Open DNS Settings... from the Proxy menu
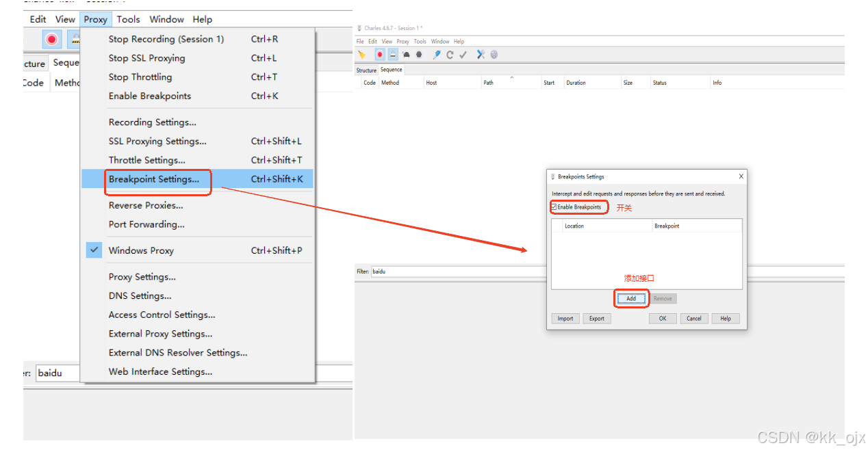868x452 pixels. coord(197,296)
